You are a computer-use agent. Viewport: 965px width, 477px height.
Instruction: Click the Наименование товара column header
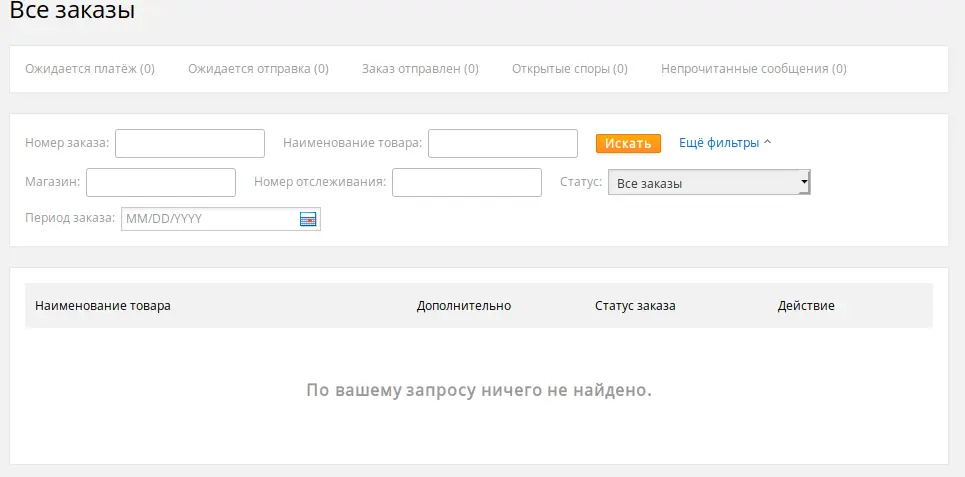point(103,306)
